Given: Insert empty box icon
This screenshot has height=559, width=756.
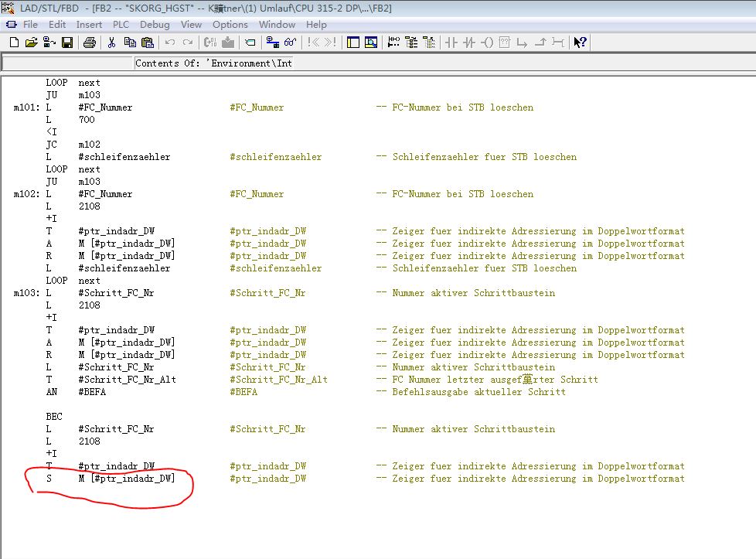Looking at the screenshot, I should [504, 43].
